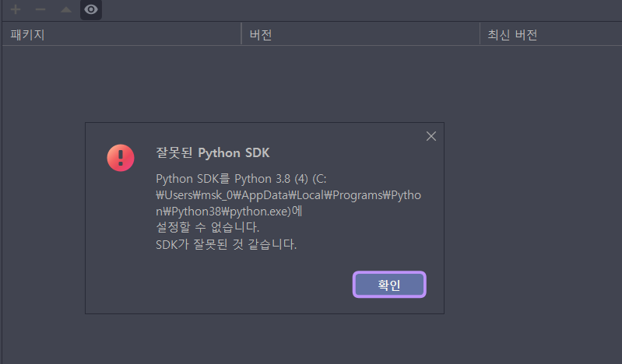Click the 설정할 수 없습니다 line
This screenshot has height=364, width=622.
[x=208, y=227]
